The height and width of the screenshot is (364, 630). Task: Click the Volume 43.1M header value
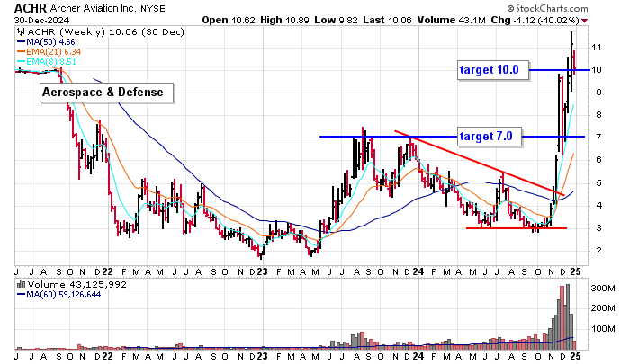coord(452,20)
